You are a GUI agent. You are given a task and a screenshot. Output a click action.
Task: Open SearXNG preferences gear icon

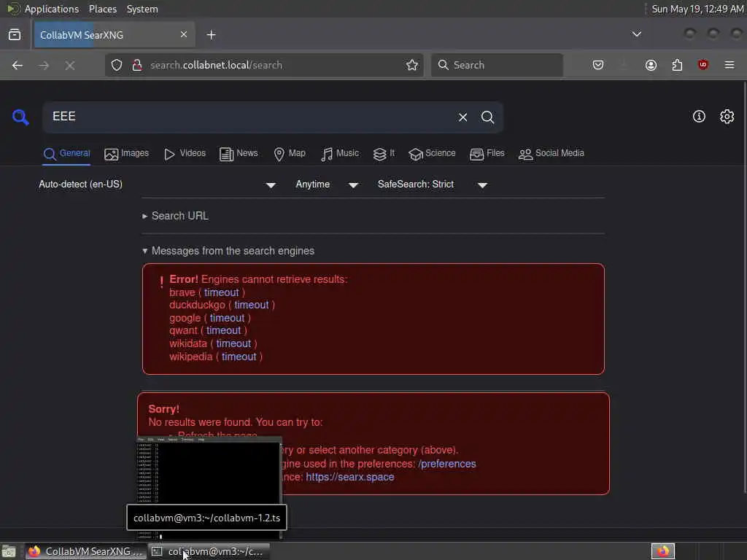(727, 116)
